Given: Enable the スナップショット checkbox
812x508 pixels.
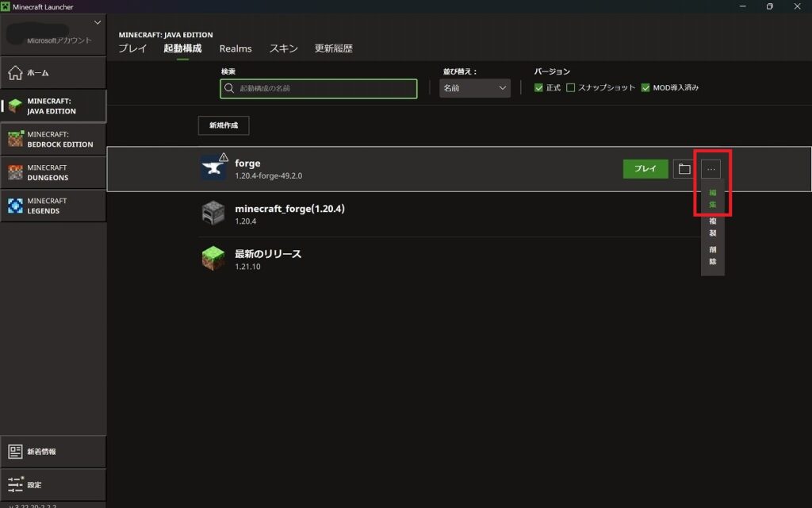Looking at the screenshot, I should click(x=570, y=88).
